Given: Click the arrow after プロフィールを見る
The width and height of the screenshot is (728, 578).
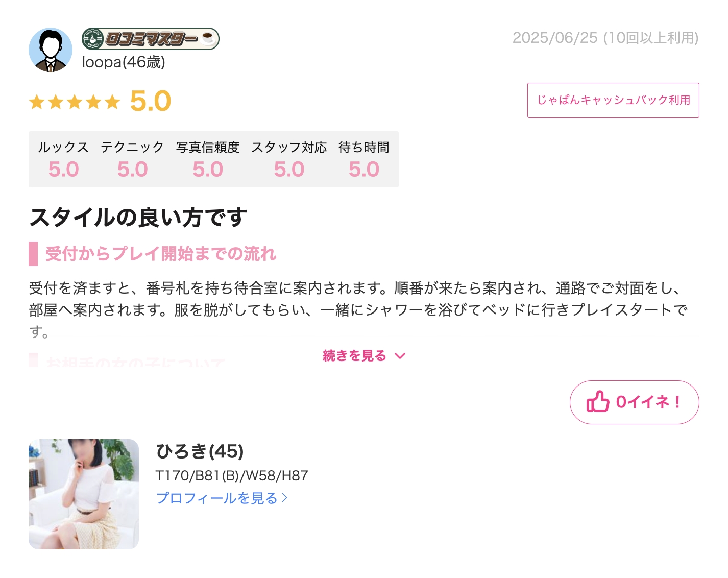Looking at the screenshot, I should [x=285, y=498].
